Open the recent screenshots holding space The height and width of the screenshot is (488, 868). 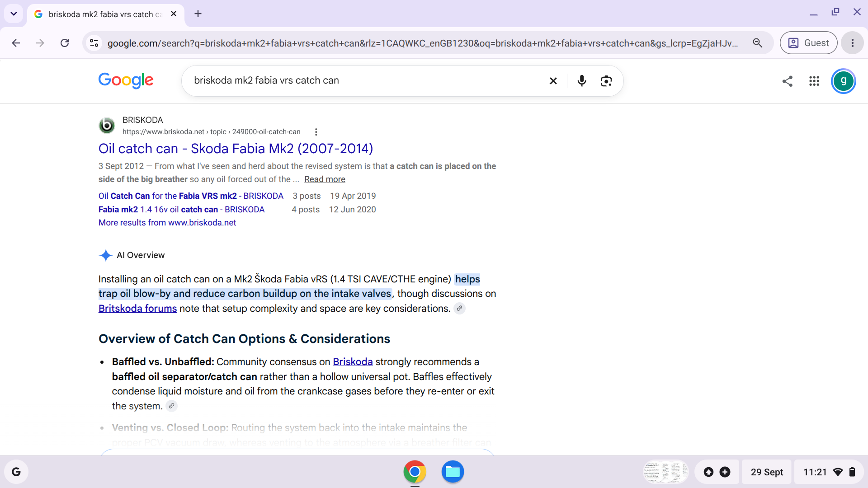click(666, 472)
